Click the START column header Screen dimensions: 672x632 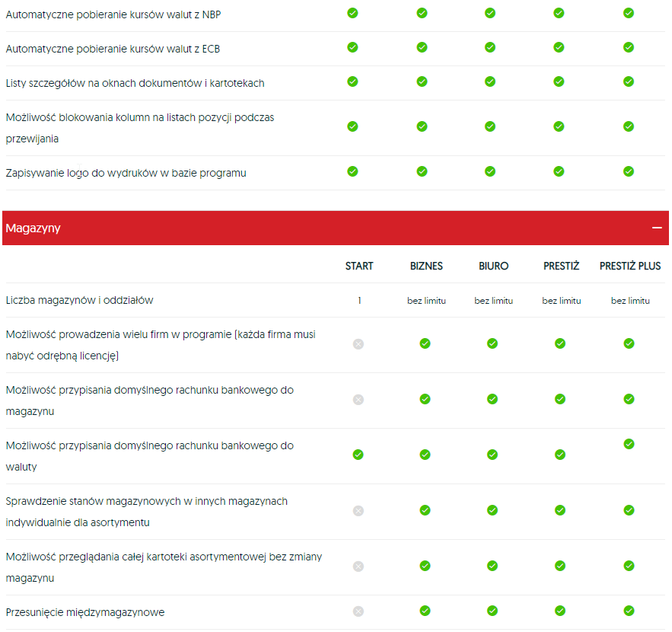pyautogui.click(x=359, y=266)
